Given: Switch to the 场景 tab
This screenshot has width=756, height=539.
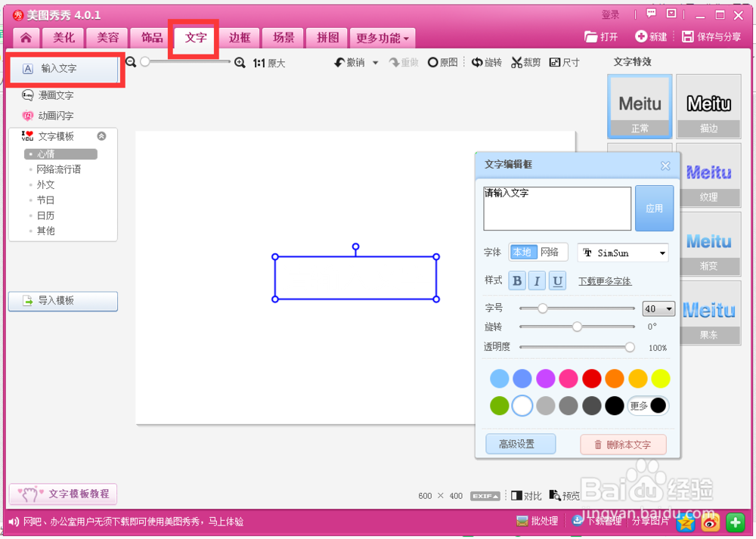Looking at the screenshot, I should click(283, 38).
